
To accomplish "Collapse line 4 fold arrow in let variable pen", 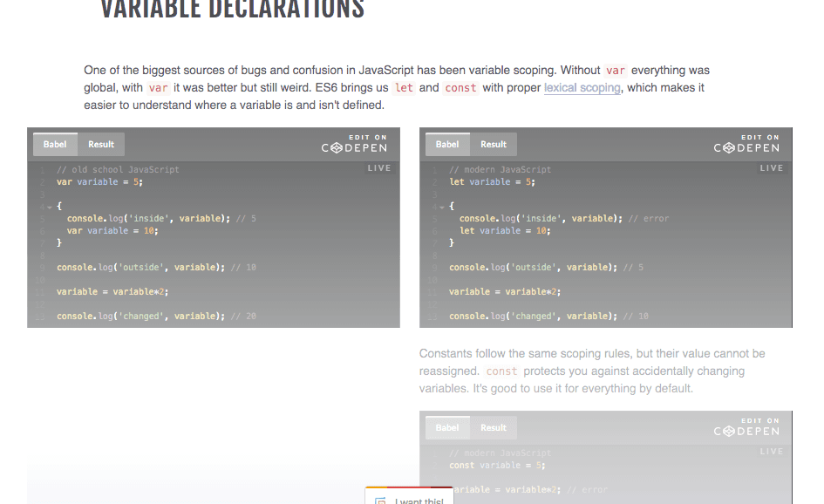I will [x=442, y=207].
